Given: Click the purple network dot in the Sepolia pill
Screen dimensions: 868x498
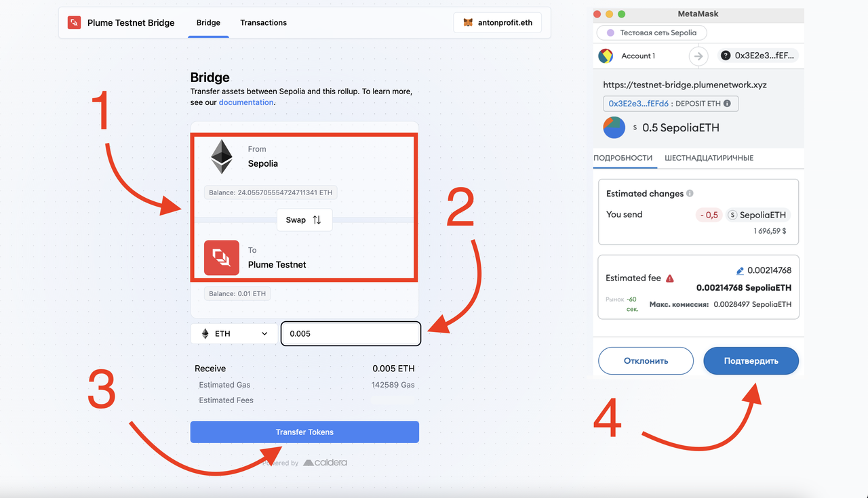Looking at the screenshot, I should 610,33.
